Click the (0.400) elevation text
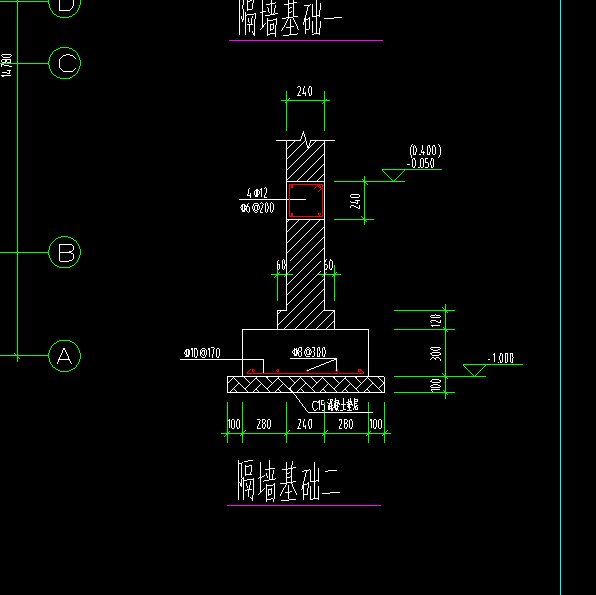 (425, 151)
